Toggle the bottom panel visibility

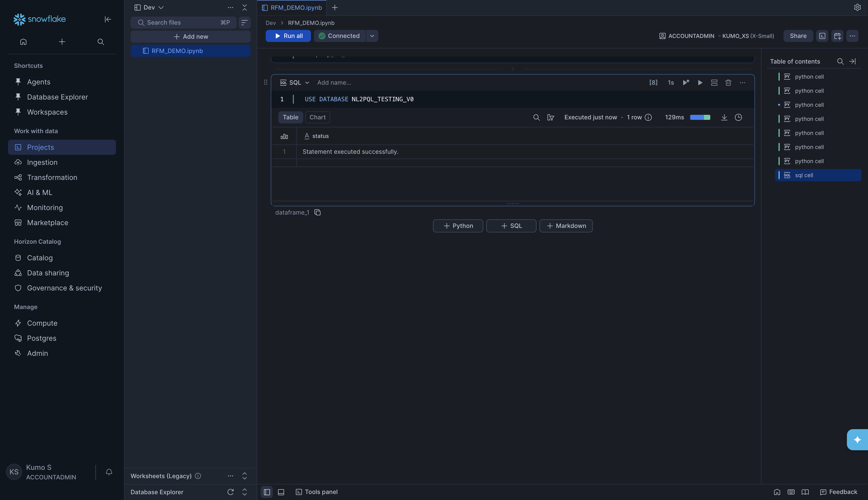(281, 492)
